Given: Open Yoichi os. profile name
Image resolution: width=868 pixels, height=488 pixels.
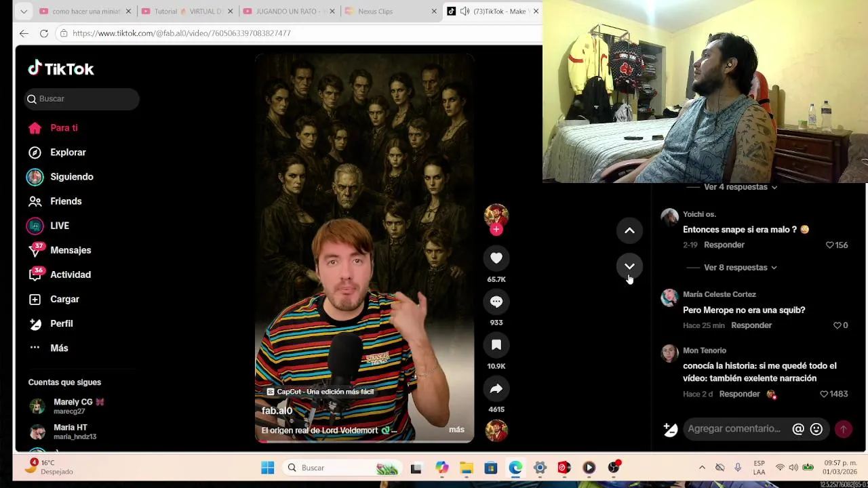Looking at the screenshot, I should 699,214.
